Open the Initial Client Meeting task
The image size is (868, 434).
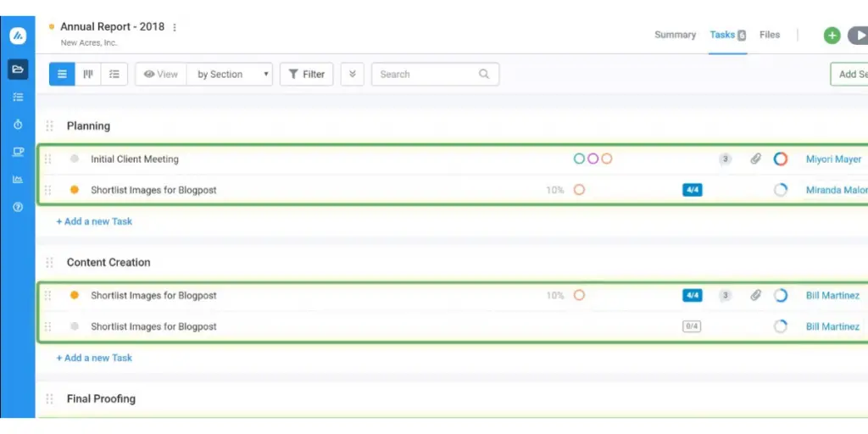click(x=135, y=159)
